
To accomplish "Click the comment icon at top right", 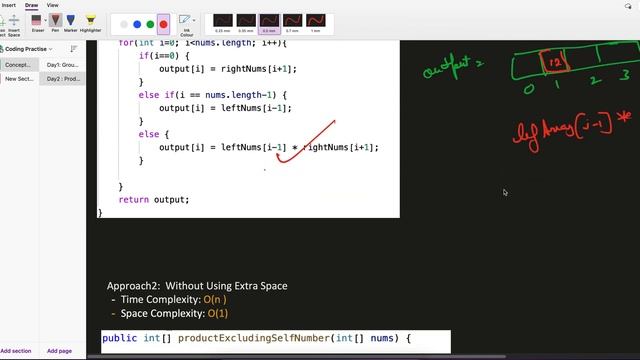I will click(x=628, y=6).
